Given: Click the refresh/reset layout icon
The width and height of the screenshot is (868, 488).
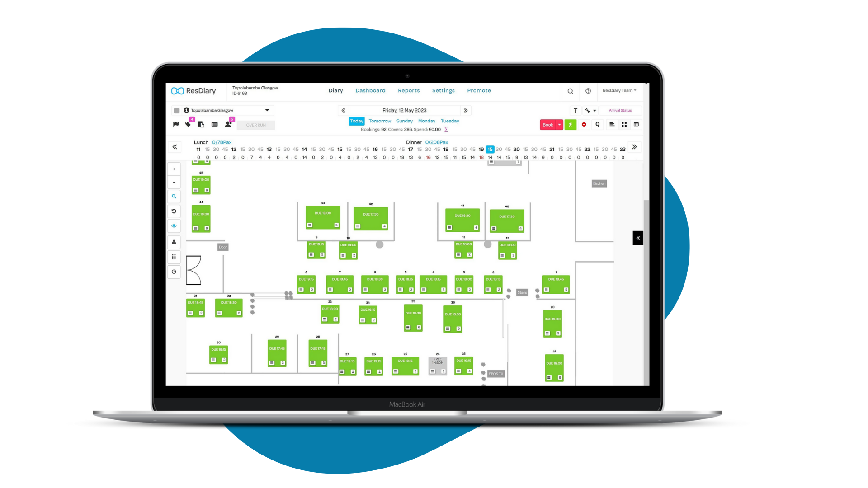Looking at the screenshot, I should click(175, 210).
